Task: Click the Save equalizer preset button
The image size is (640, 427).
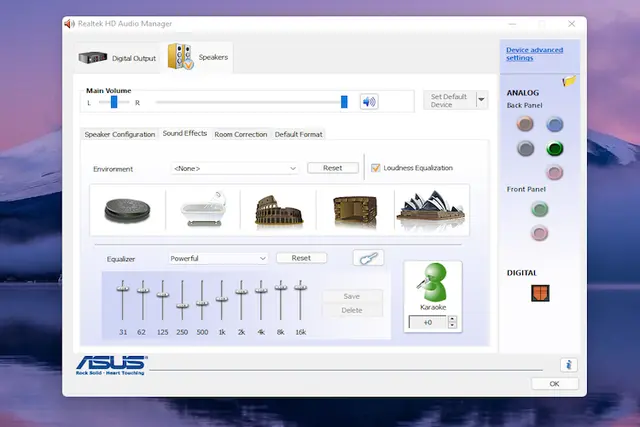Action: [x=352, y=296]
